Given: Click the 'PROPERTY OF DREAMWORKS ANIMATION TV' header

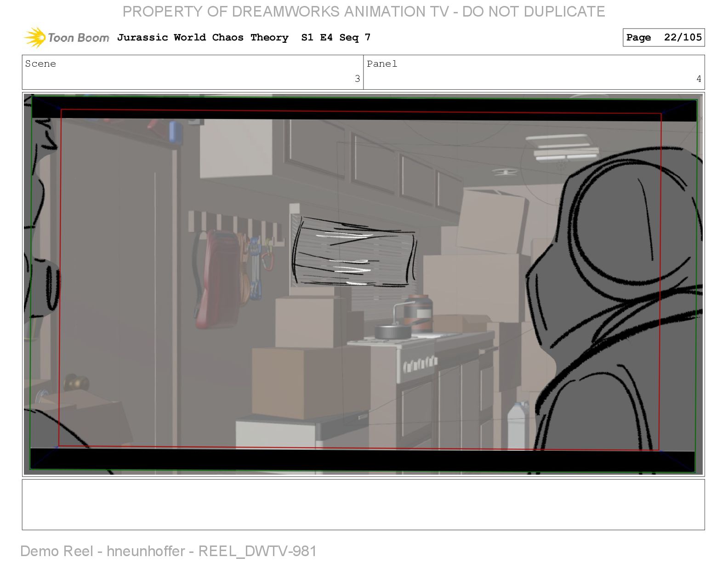Looking at the screenshot, I should (x=285, y=11).
